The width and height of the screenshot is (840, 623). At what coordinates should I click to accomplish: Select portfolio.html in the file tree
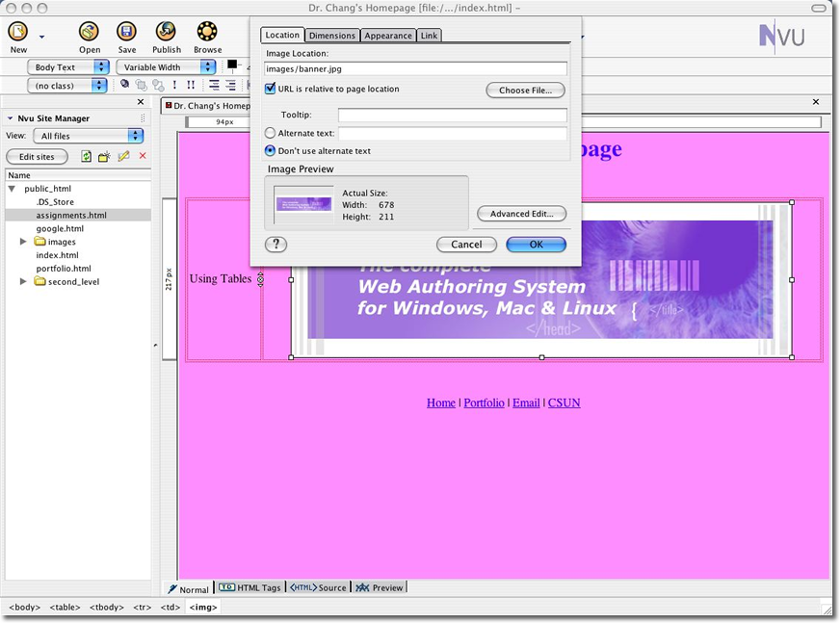pos(64,269)
